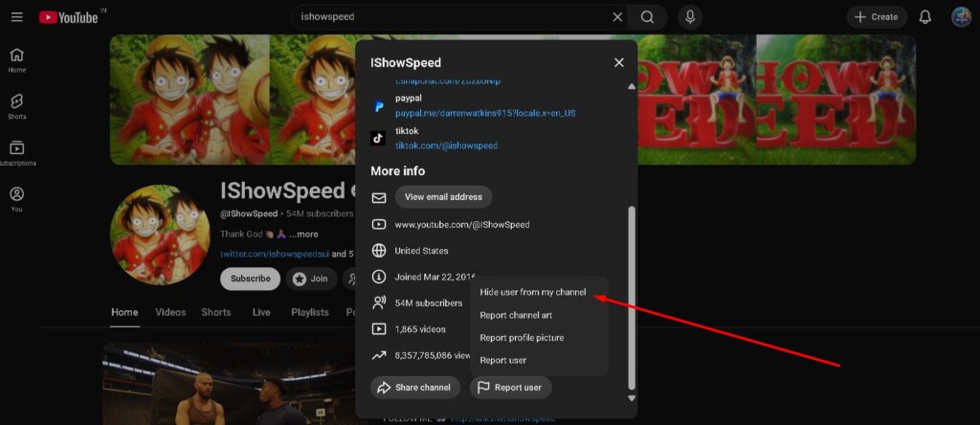This screenshot has height=425, width=980.
Task: Click the View email address button
Action: (x=443, y=197)
